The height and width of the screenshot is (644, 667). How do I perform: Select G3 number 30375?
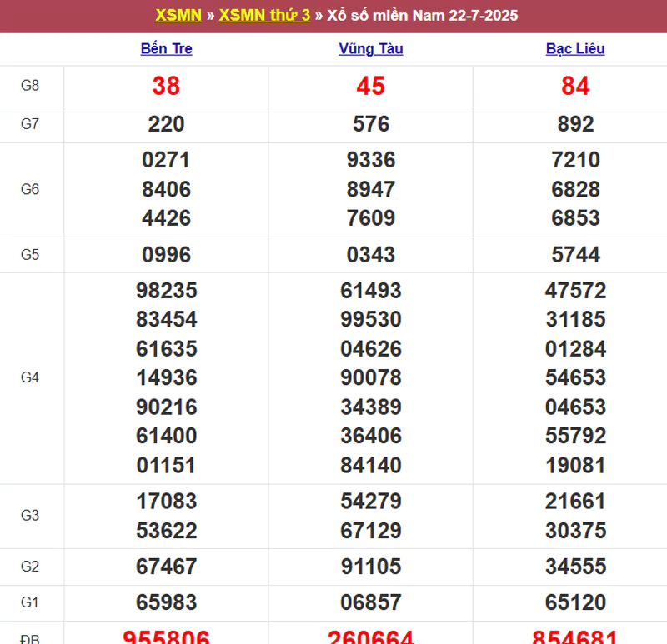click(575, 531)
